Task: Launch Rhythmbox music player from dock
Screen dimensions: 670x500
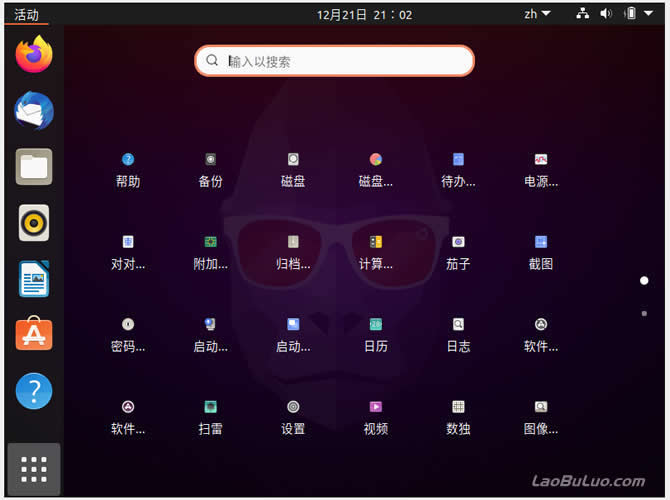Action: pyautogui.click(x=34, y=223)
